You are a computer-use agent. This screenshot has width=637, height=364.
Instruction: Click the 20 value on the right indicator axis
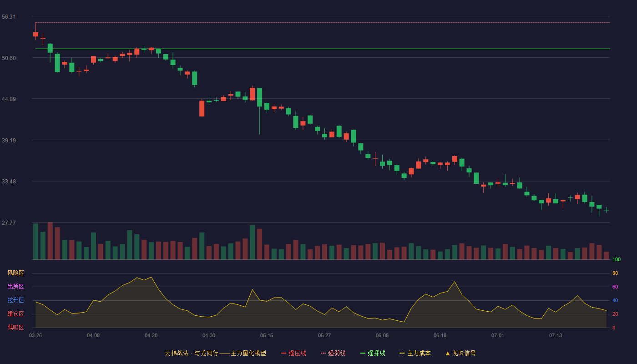point(615,314)
